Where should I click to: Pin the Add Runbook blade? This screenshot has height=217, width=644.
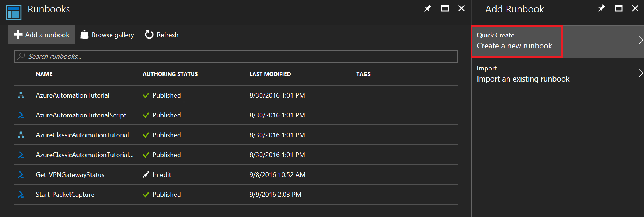(x=602, y=8)
